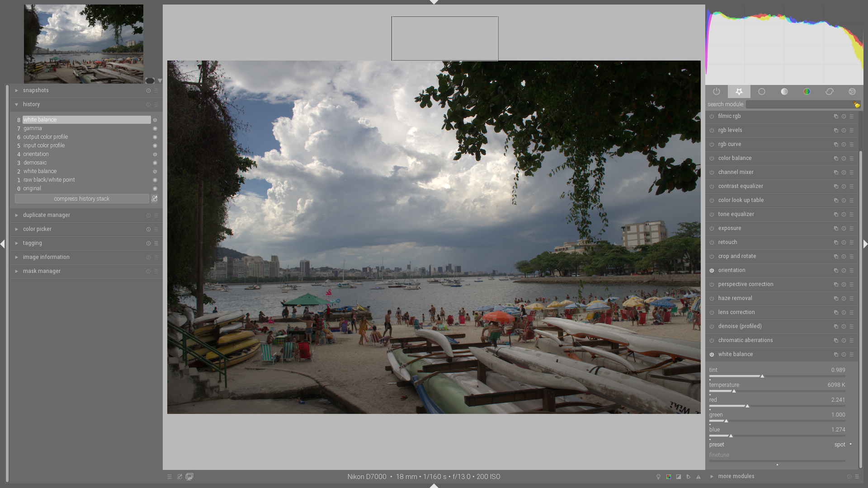Reset the channel mixer module parameters

pos(844,173)
